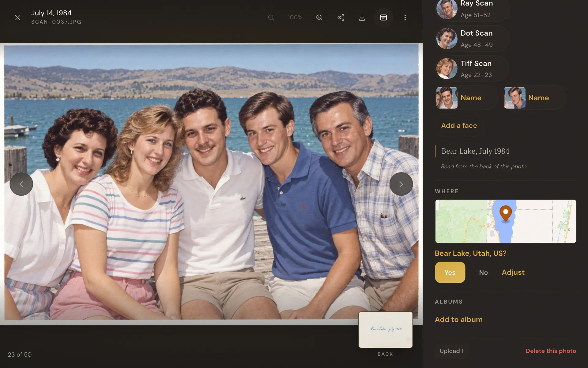Screen dimensions: 588x368
Task: Click Add to album
Action: pyautogui.click(x=459, y=320)
